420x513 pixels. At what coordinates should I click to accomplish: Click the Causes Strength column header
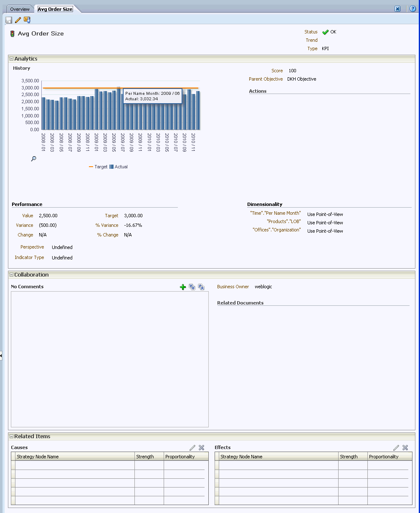[149, 457]
